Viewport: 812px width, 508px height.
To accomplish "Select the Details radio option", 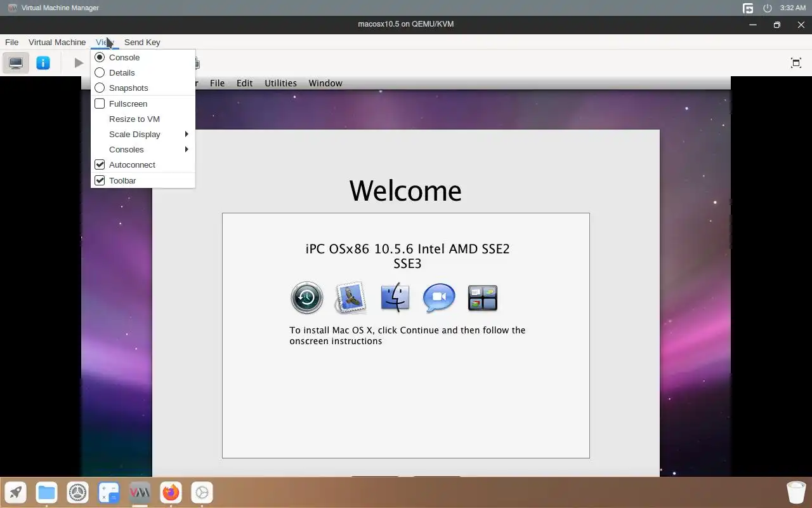I will 143,72.
